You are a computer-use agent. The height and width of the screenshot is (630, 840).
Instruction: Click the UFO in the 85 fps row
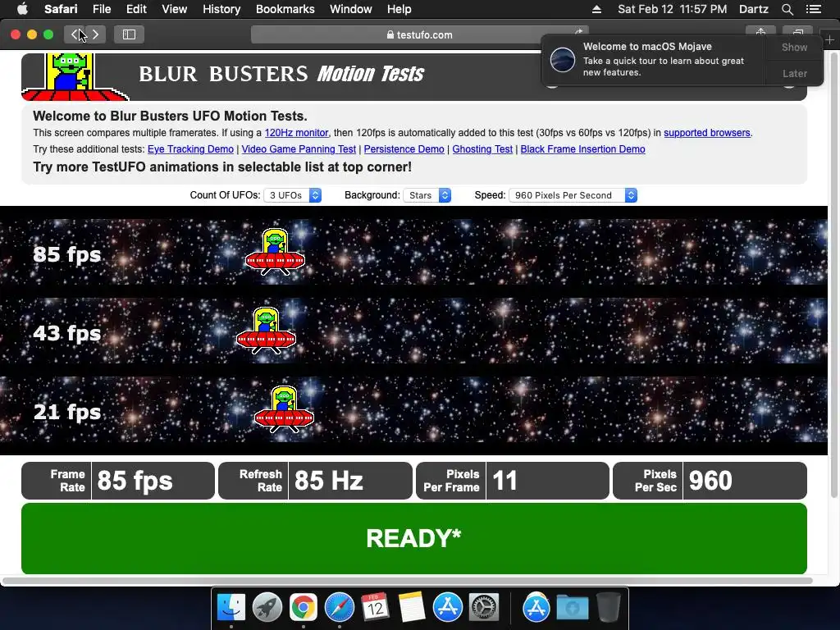point(276,252)
